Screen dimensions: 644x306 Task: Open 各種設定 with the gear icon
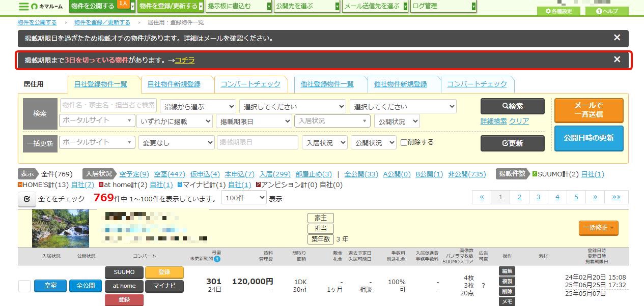(x=558, y=11)
